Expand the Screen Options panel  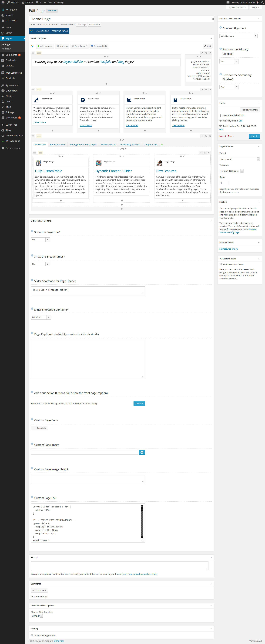click(237, 7)
